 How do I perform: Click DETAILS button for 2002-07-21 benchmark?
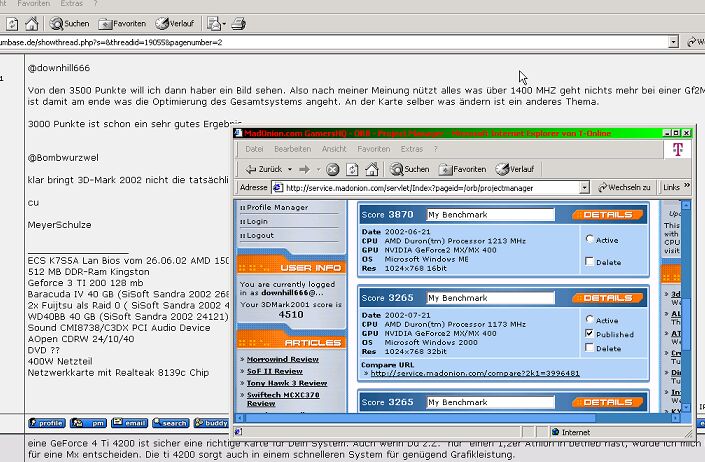click(608, 298)
